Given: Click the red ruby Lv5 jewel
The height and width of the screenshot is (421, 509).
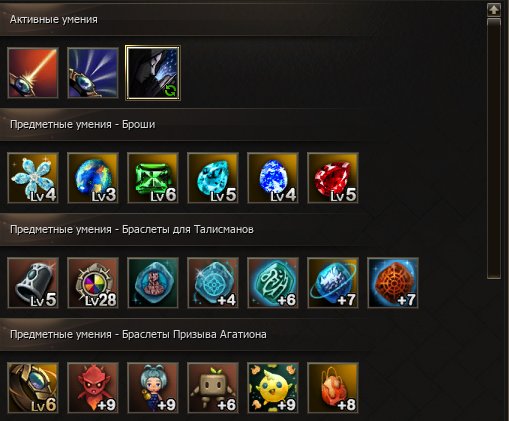Looking at the screenshot, I should point(333,178).
